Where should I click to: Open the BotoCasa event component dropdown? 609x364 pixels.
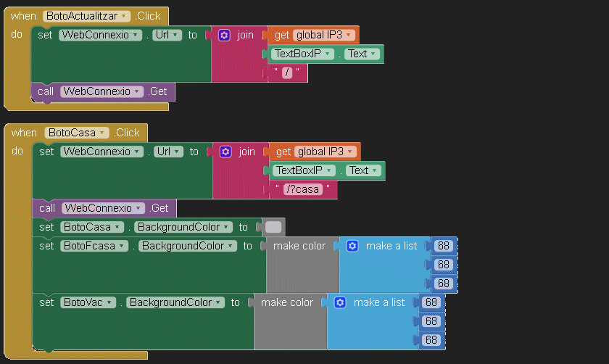103,133
